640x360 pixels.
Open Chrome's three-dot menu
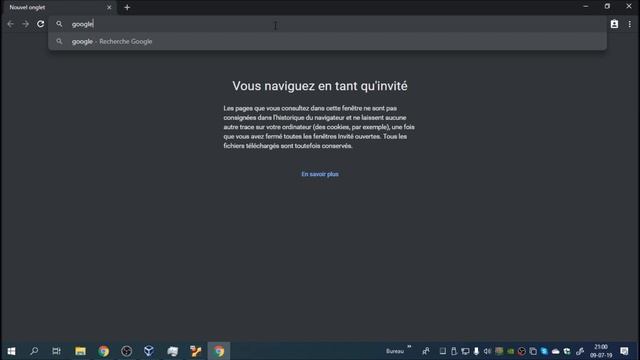[x=629, y=24]
